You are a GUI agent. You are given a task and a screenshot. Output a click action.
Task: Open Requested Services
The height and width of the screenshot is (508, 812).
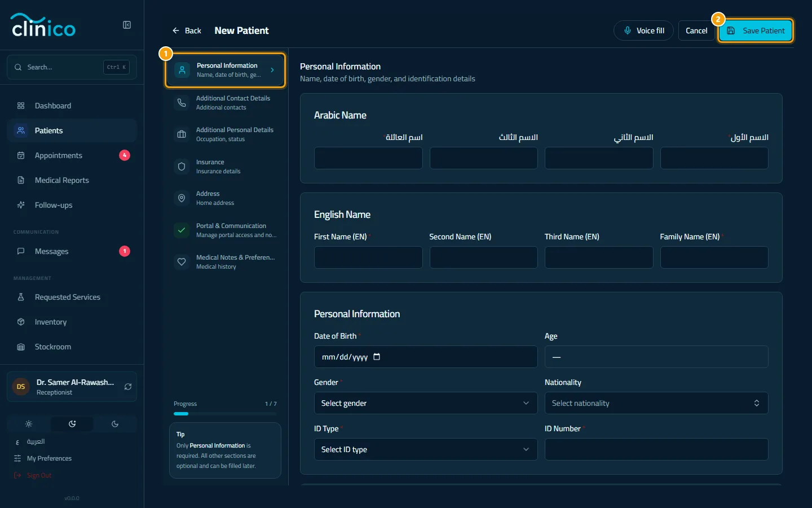[72, 297]
